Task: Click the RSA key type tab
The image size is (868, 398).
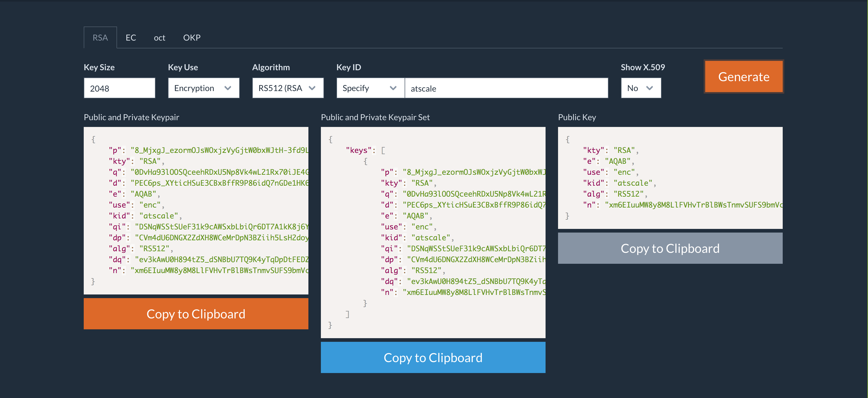Action: click(100, 37)
